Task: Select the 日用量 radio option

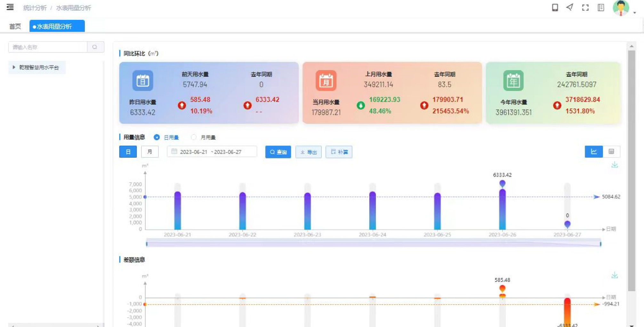Action: [x=157, y=137]
